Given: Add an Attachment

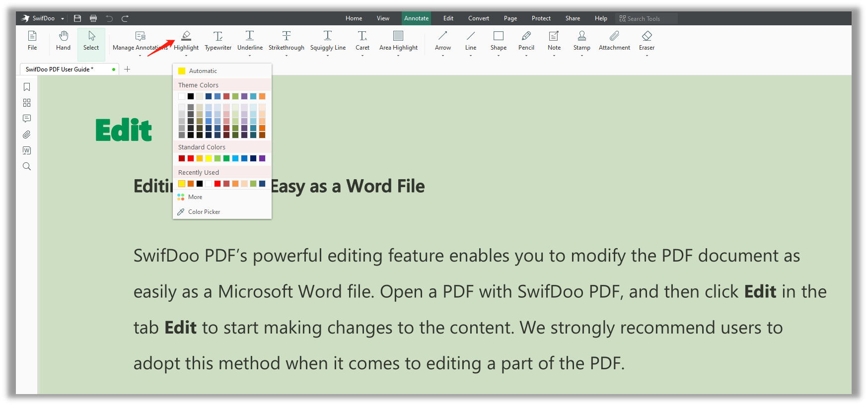Looking at the screenshot, I should click(x=614, y=41).
